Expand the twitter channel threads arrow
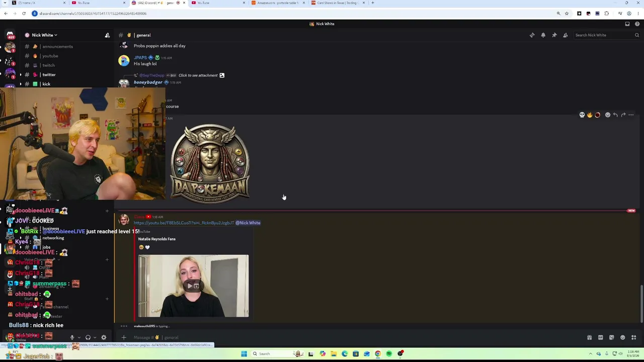Viewport: 644px width, 362px height. point(21,75)
